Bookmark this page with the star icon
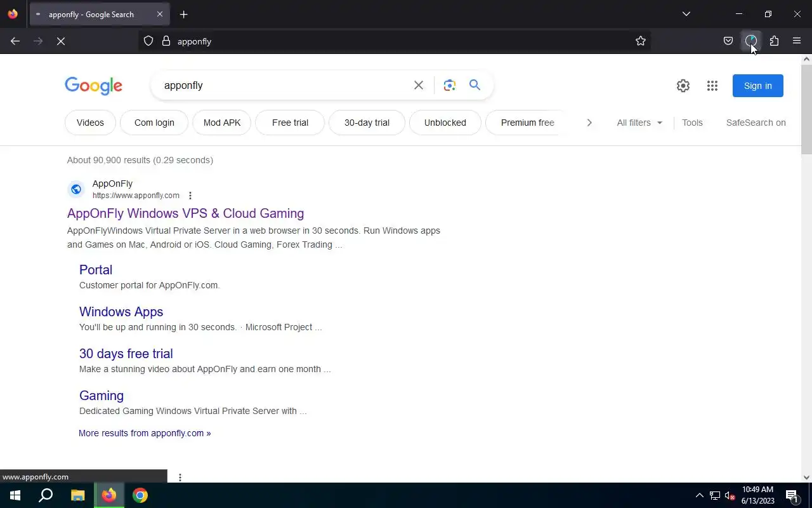The width and height of the screenshot is (812, 508). [x=641, y=41]
